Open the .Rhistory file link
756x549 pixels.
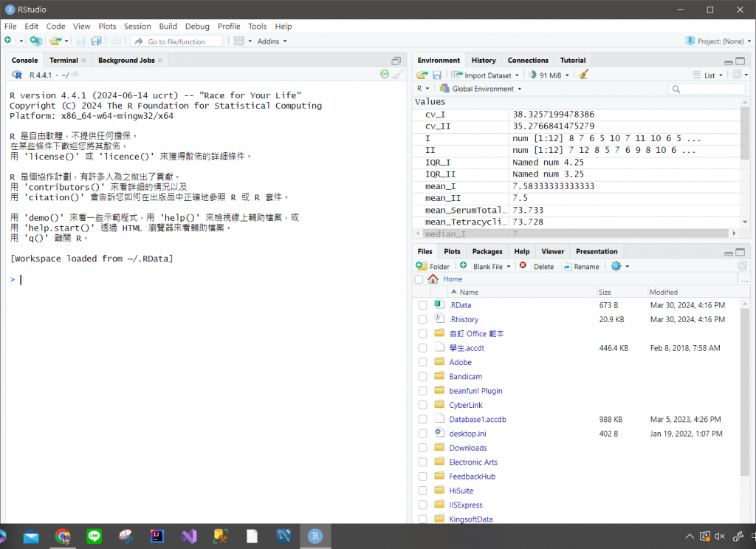464,319
